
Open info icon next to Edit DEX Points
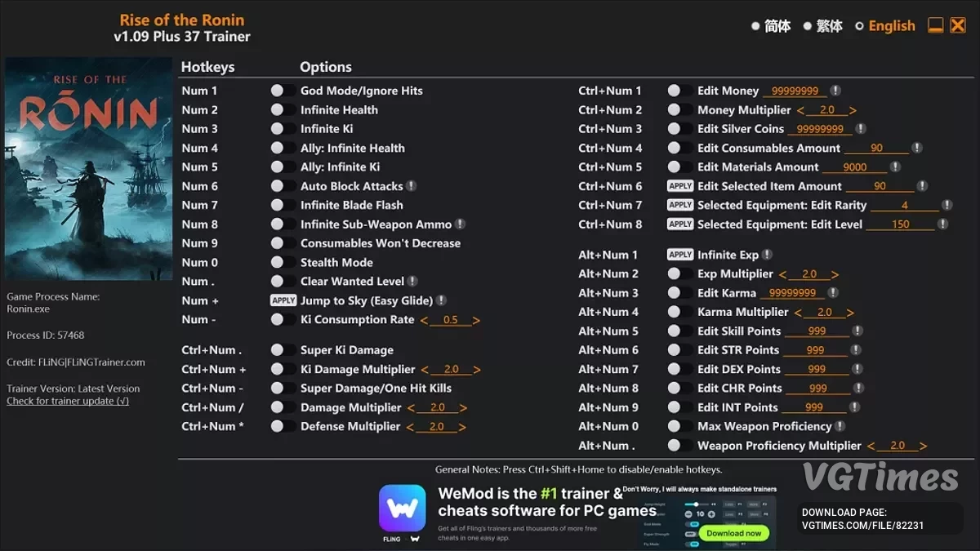[x=857, y=369]
